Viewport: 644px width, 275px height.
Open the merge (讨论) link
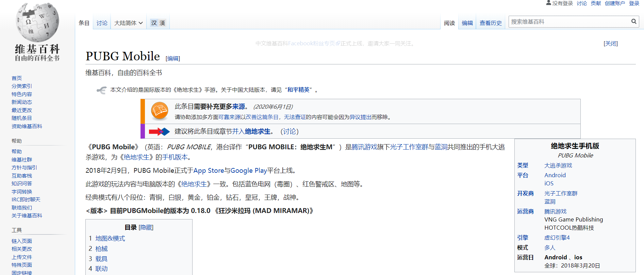coord(290,132)
